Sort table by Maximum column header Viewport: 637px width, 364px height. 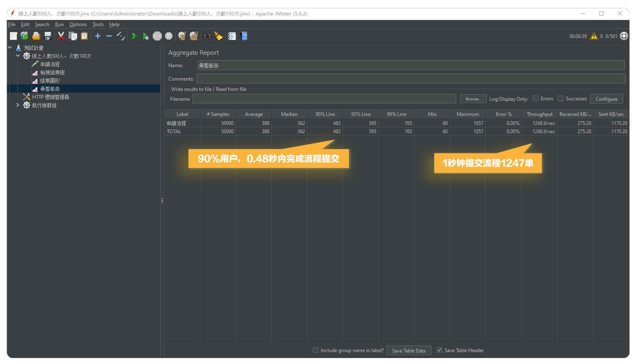tap(468, 114)
